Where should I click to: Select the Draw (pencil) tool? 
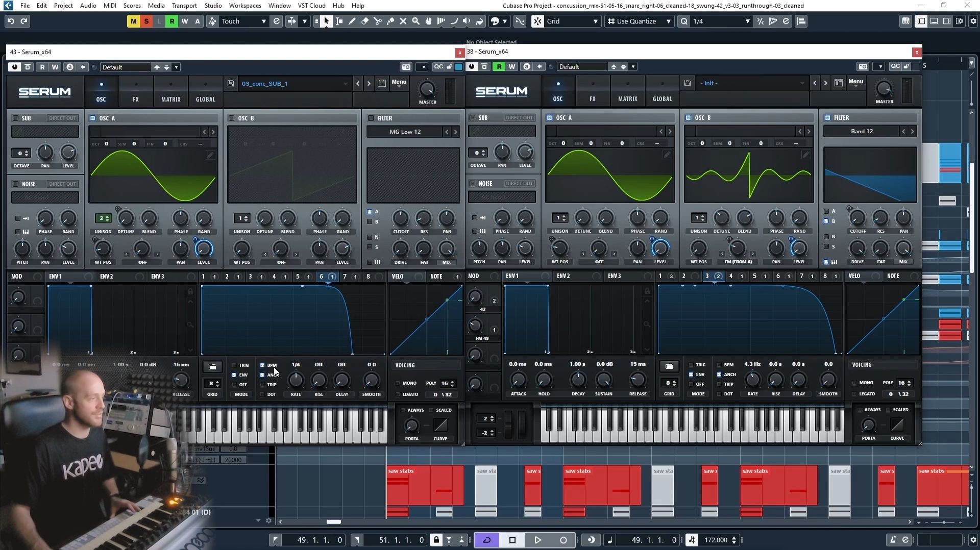(x=351, y=21)
